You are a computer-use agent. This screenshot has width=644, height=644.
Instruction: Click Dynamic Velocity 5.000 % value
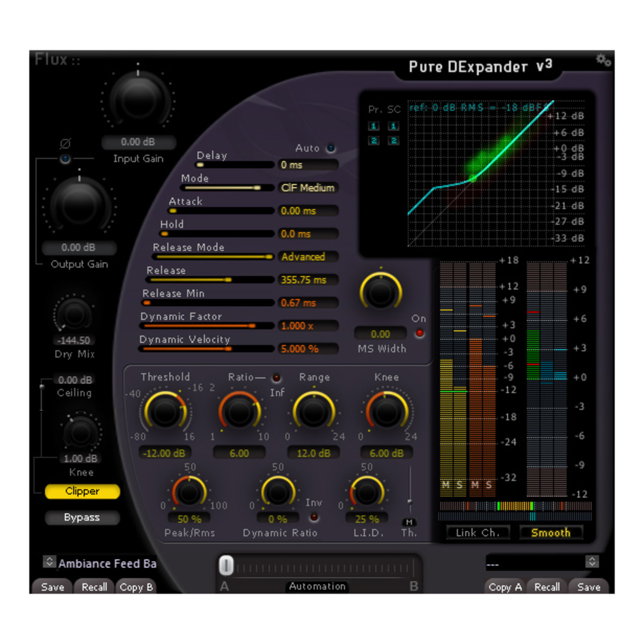[308, 349]
